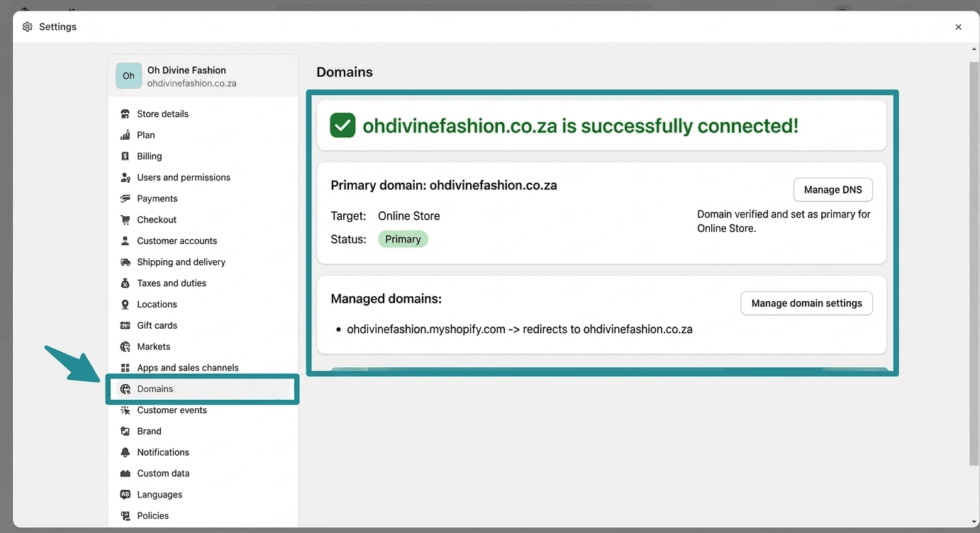Click the Users and permissions icon

pyautogui.click(x=126, y=178)
